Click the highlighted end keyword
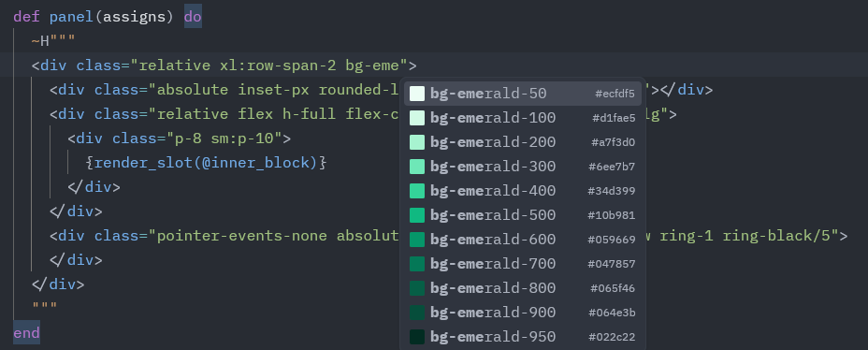This screenshot has width=868, height=350. point(26,333)
